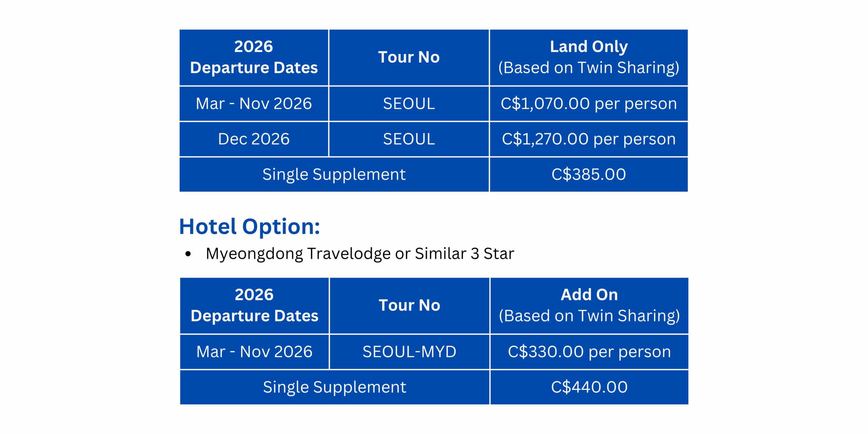Click Tour No header in the Add On table

[409, 305]
